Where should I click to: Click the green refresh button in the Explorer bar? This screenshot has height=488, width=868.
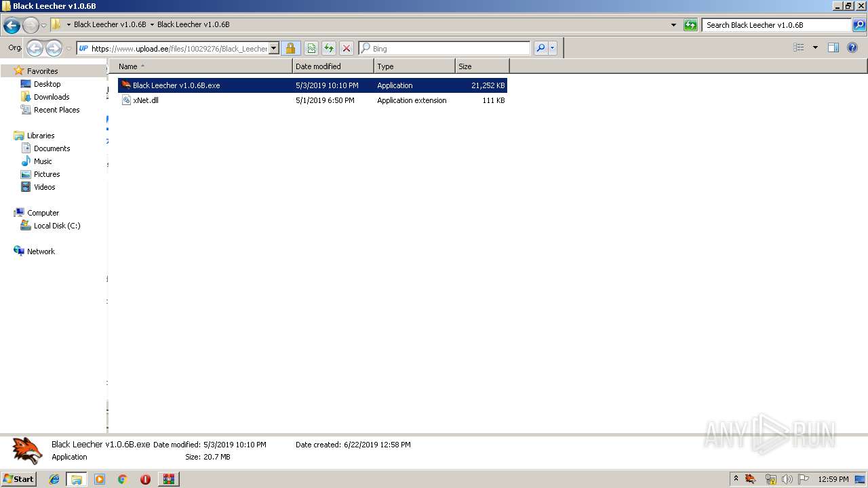click(x=690, y=25)
